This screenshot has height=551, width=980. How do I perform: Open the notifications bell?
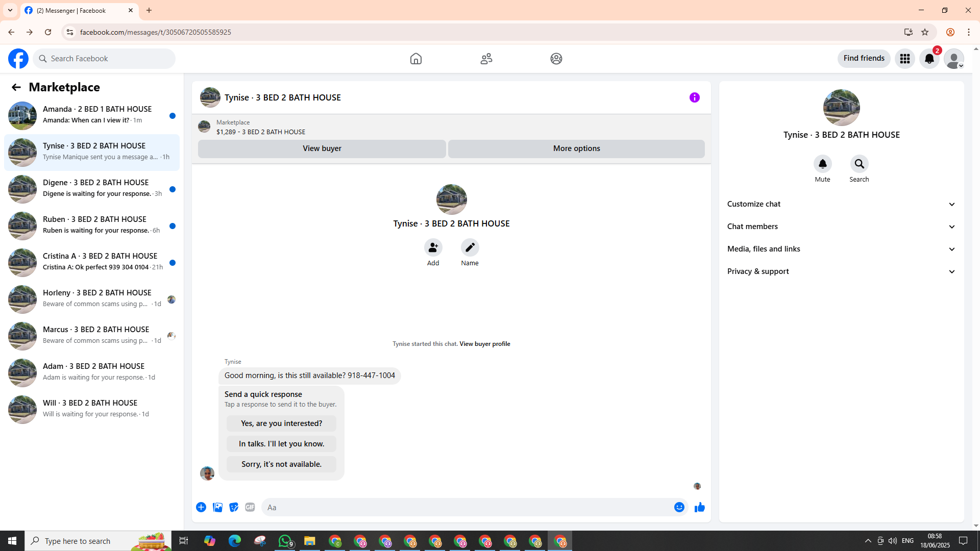tap(929, 59)
